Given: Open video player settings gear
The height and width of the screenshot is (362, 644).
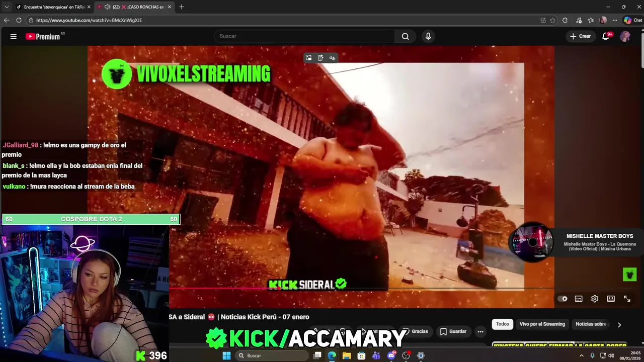Looking at the screenshot, I should 595,299.
